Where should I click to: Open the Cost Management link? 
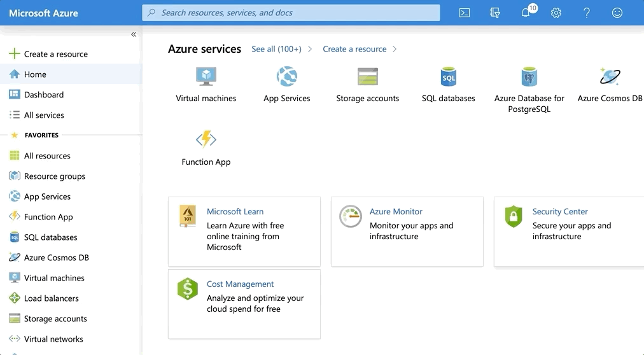240,284
